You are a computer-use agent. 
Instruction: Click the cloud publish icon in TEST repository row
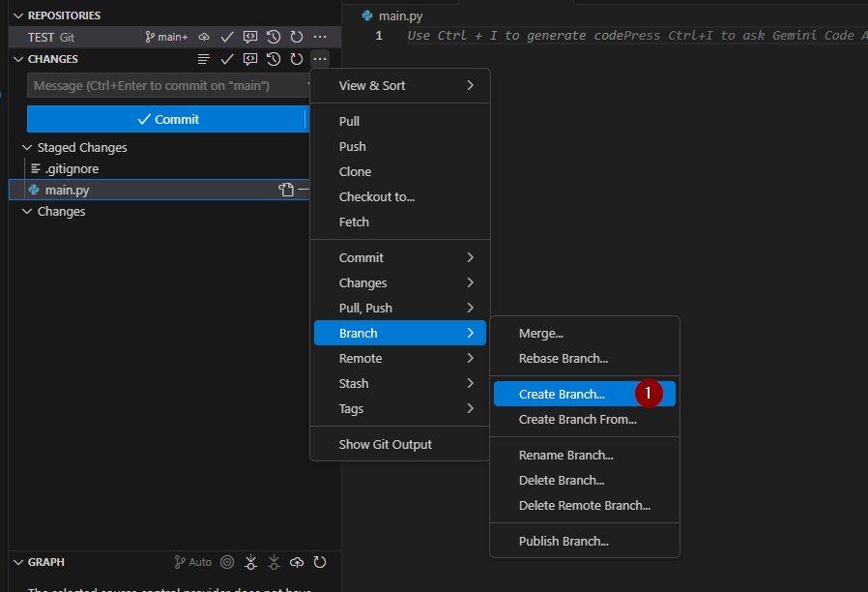(x=204, y=37)
